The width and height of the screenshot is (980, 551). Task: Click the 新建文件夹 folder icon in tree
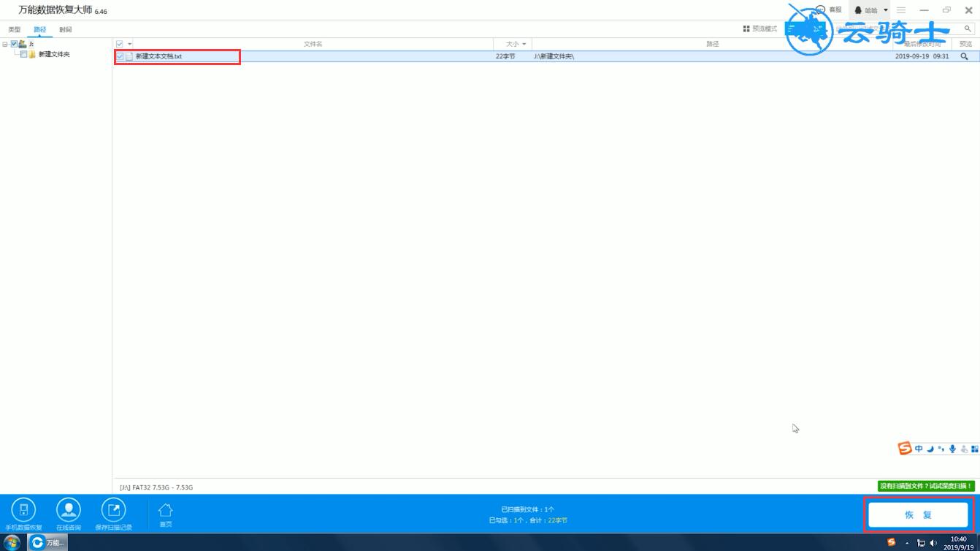pos(32,54)
